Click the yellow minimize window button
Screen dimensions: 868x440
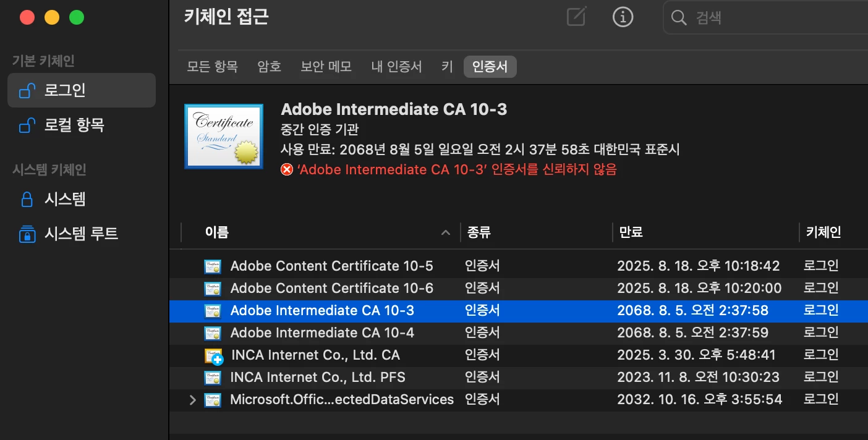click(x=52, y=17)
